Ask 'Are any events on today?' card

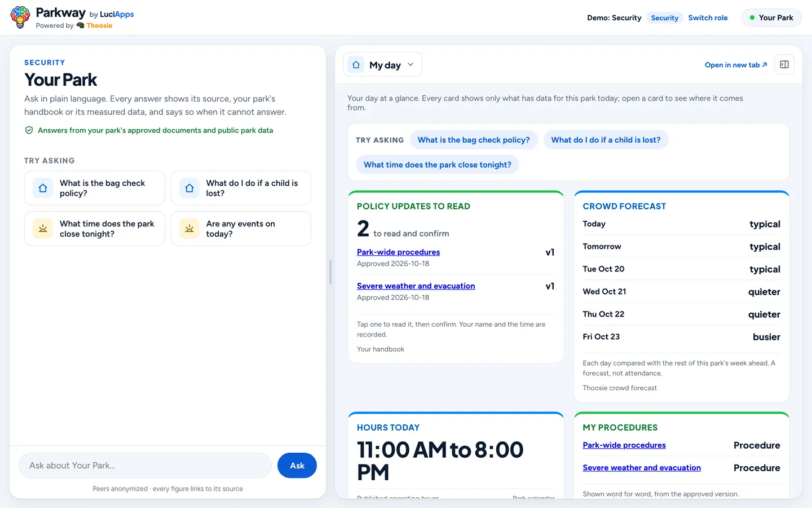click(x=241, y=229)
